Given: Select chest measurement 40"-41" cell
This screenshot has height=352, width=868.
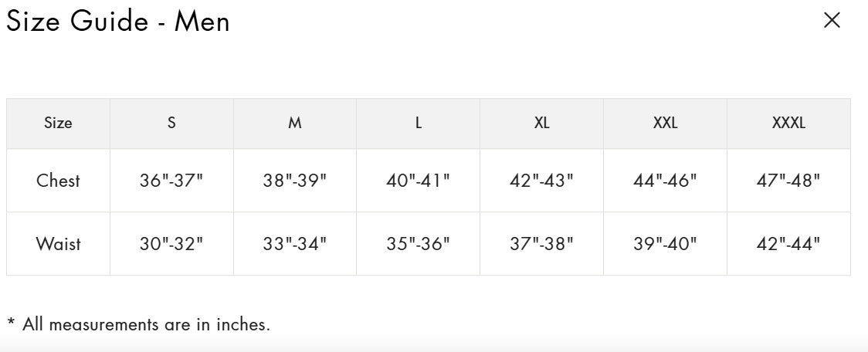Looking at the screenshot, I should (419, 181).
